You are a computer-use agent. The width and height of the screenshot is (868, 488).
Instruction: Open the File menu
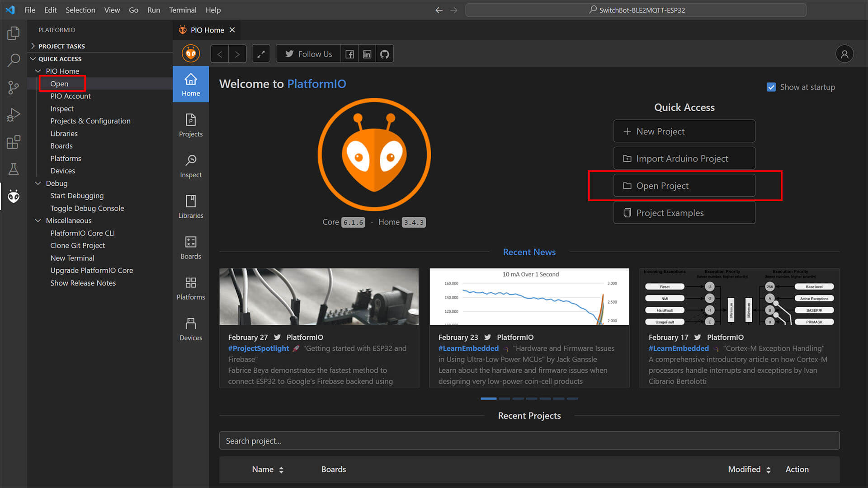pyautogui.click(x=30, y=10)
